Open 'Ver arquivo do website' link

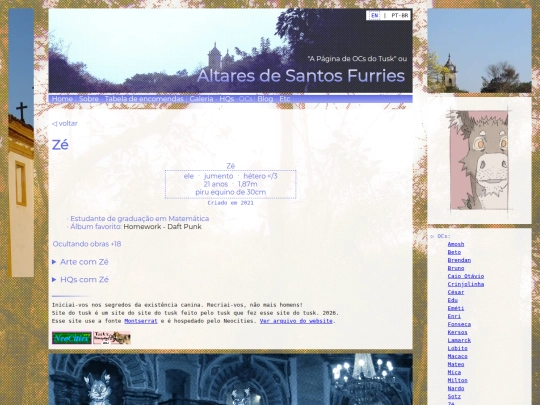296,321
